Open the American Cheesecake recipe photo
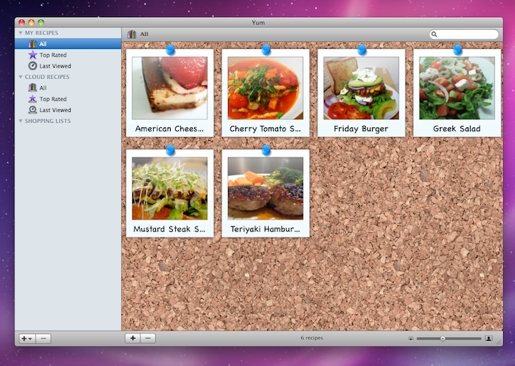This screenshot has height=366, width=515. click(170, 88)
